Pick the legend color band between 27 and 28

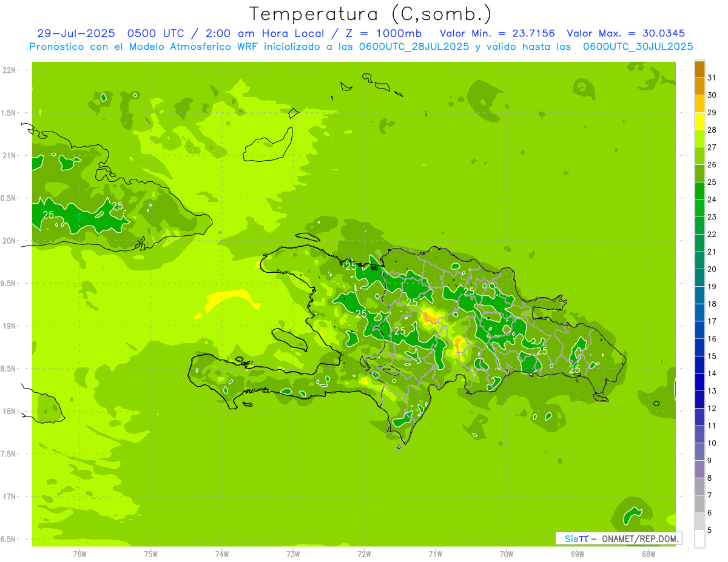(x=699, y=139)
